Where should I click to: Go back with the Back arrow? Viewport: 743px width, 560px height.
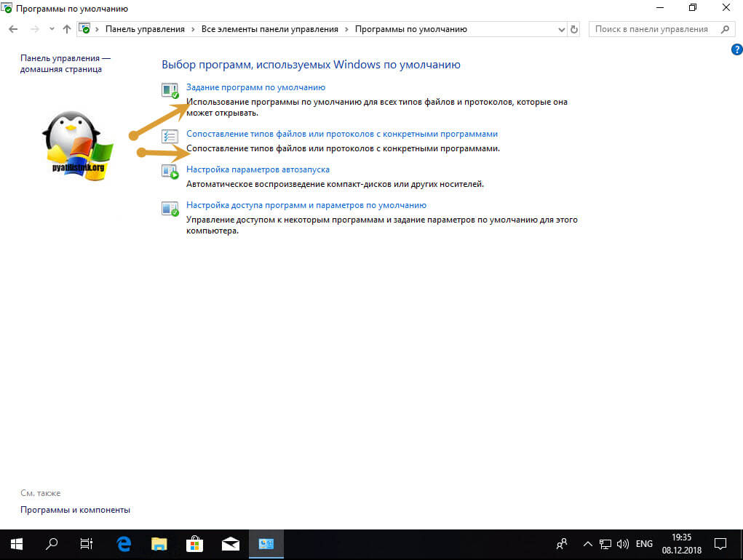click(x=13, y=29)
